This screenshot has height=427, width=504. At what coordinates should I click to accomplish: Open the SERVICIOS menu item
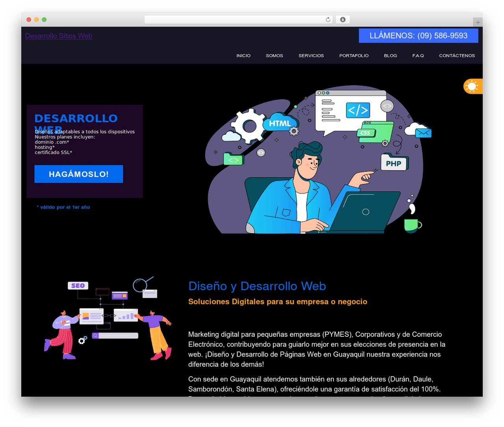tap(311, 56)
